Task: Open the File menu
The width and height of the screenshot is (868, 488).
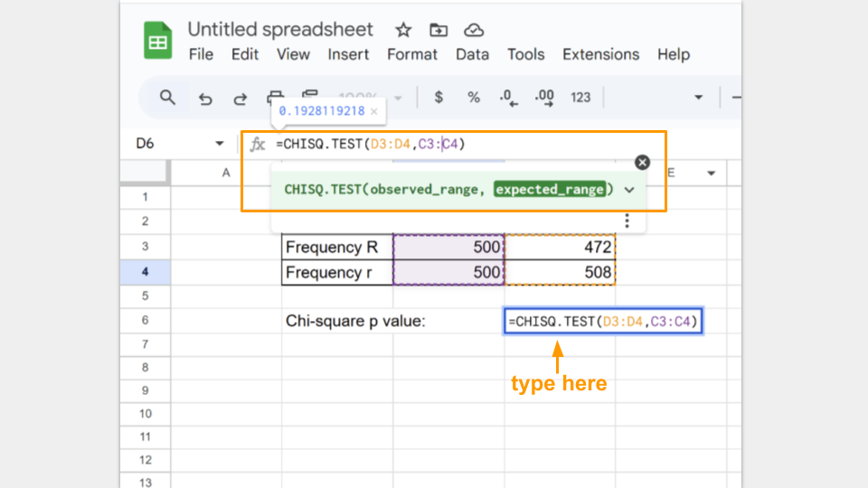Action: pyautogui.click(x=201, y=54)
